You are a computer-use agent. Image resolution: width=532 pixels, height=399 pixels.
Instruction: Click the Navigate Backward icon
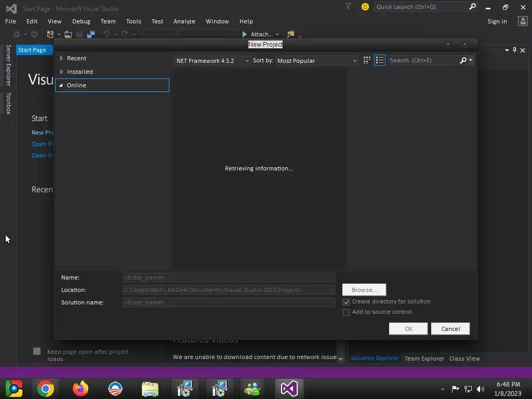tap(16, 34)
